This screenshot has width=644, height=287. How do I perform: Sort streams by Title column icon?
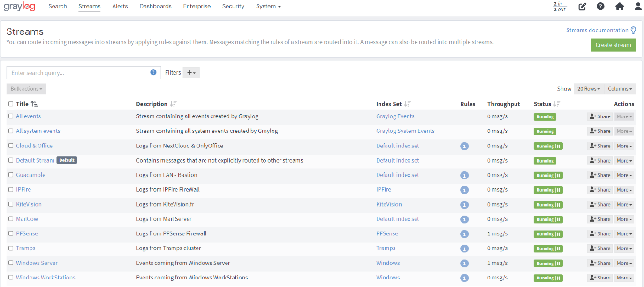(x=34, y=104)
